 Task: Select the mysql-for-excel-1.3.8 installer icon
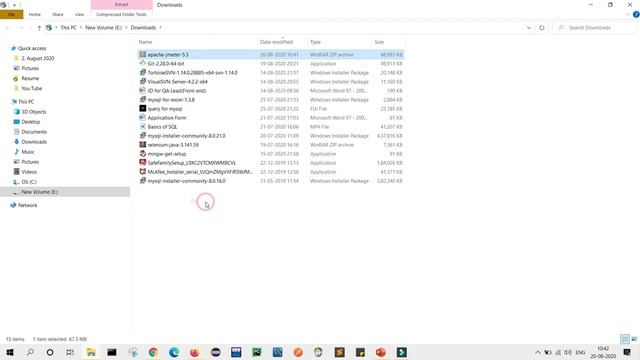142,99
